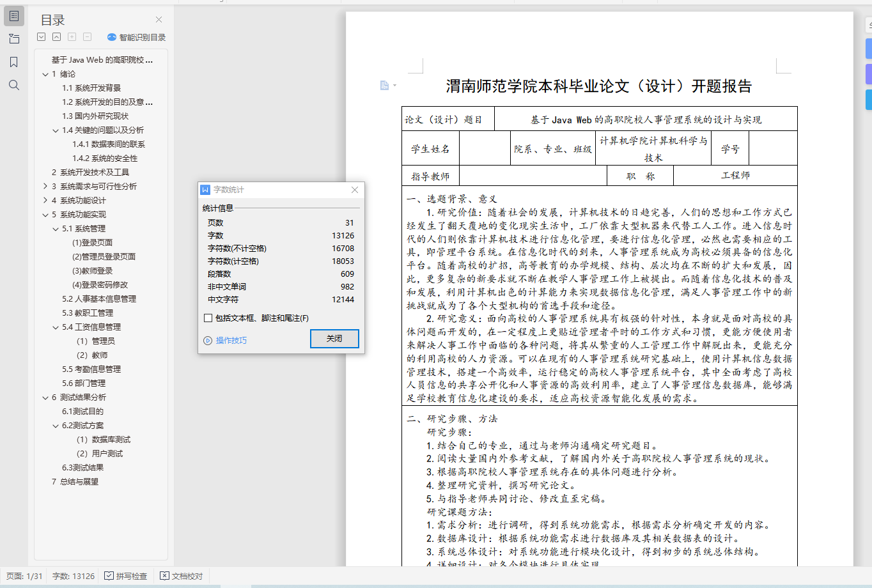Select '(4)登录密码修改' outline entry
872x588 pixels.
pyautogui.click(x=100, y=285)
